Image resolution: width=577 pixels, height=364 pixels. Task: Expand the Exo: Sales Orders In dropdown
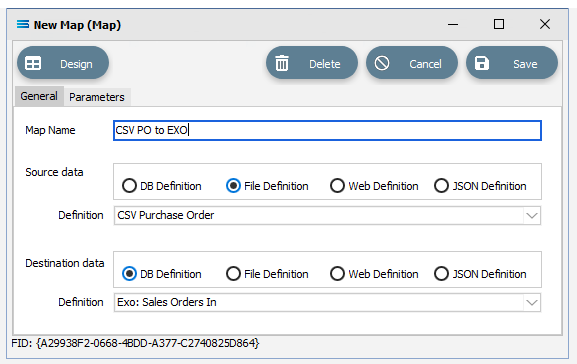[x=531, y=303]
